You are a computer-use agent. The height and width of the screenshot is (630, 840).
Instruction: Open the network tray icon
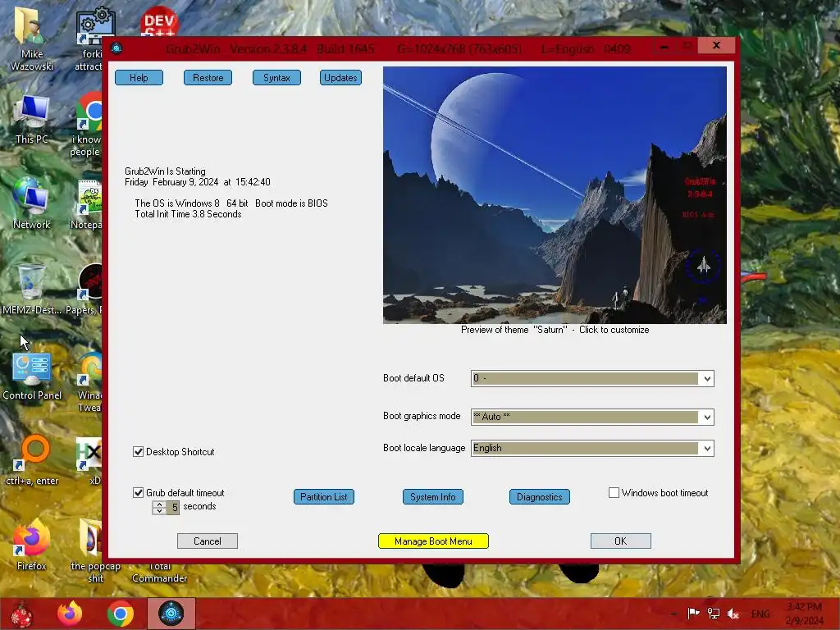click(x=714, y=614)
